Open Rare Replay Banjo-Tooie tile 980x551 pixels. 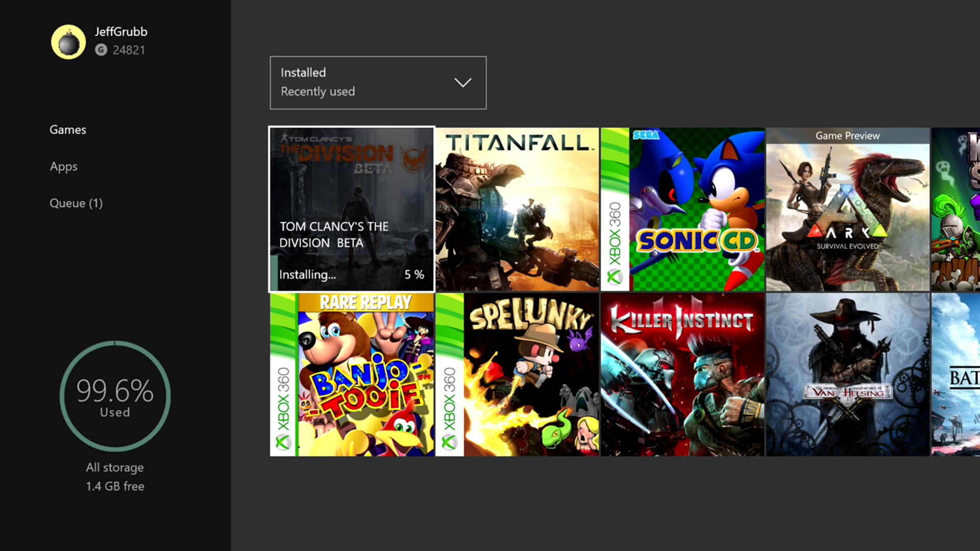pos(352,374)
